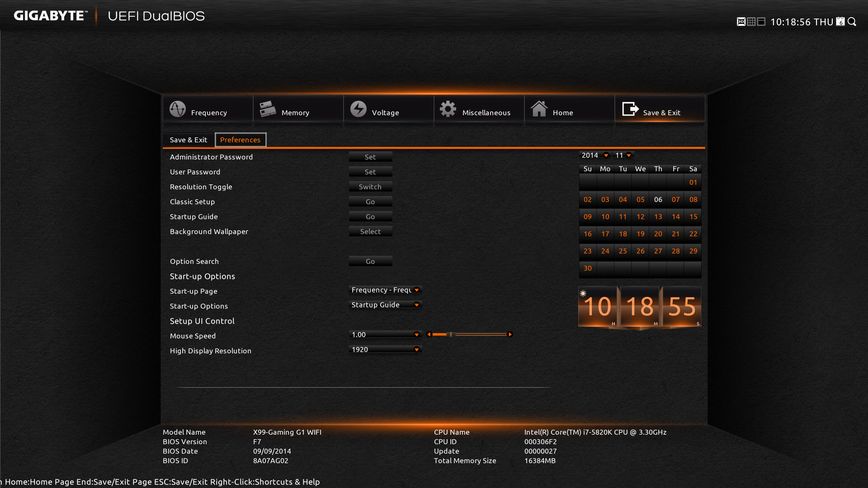Click the Miscellaneous gear icon

click(x=448, y=109)
